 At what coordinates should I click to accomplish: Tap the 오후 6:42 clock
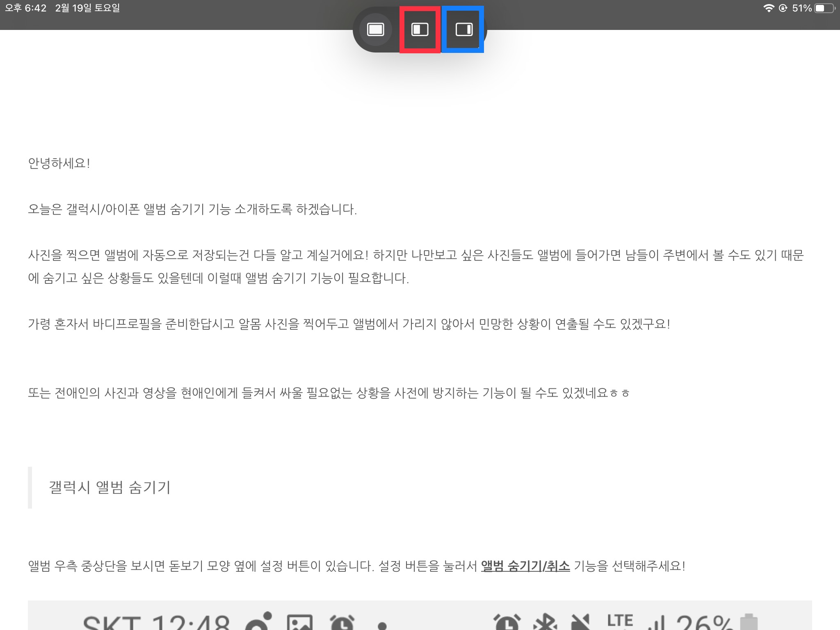tap(25, 8)
